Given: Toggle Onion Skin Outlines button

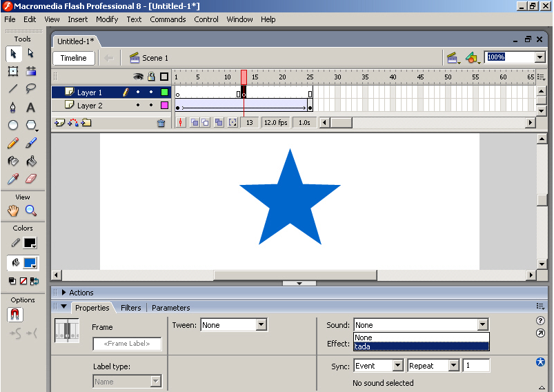Looking at the screenshot, I should click(x=206, y=123).
